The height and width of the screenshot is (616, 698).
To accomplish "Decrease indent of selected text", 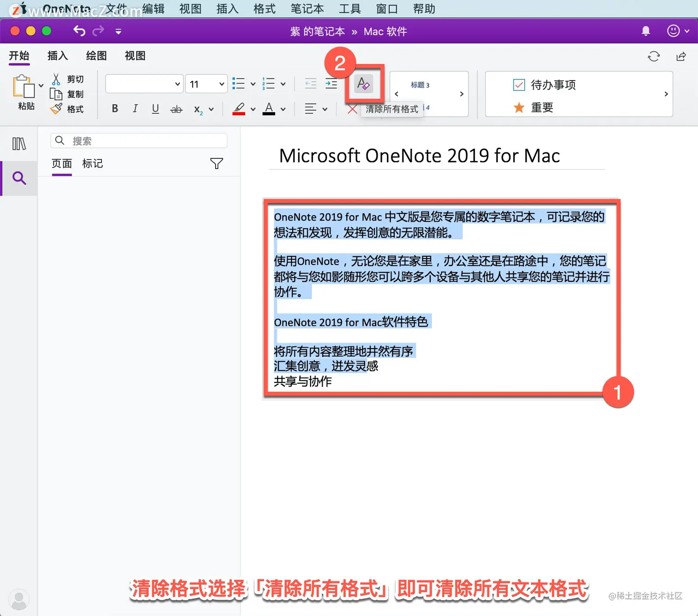I will point(311,84).
